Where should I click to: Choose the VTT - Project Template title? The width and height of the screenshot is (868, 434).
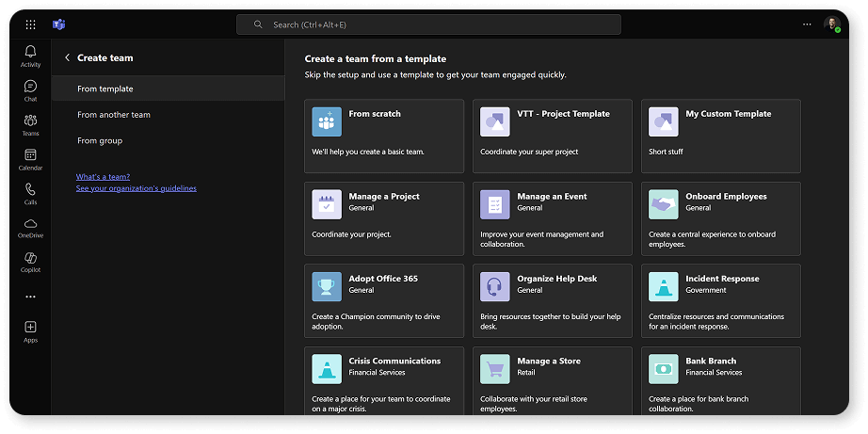(563, 114)
